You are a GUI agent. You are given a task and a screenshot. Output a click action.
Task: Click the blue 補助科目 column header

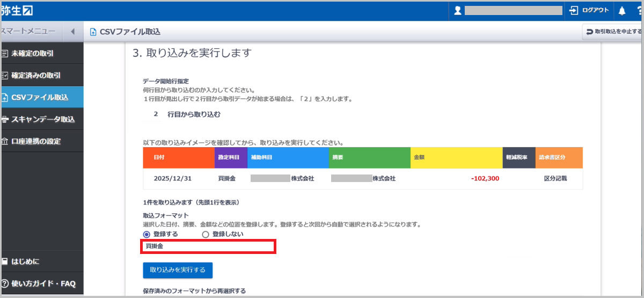coord(288,158)
